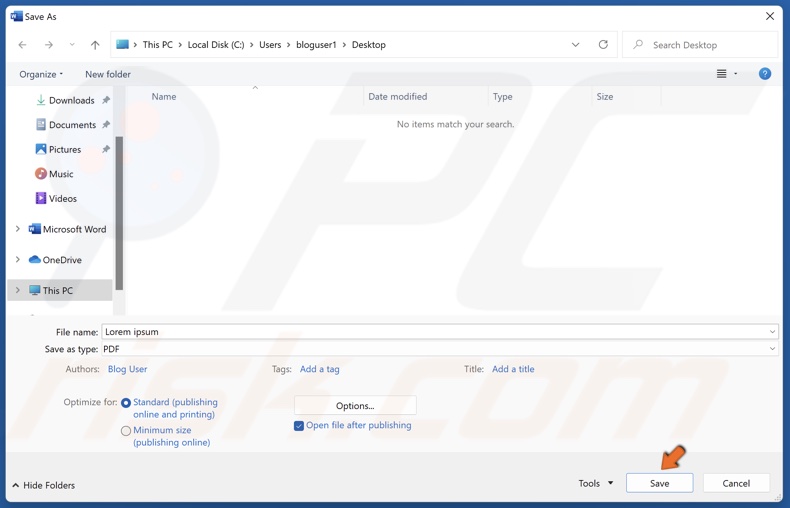Viewport: 790px width, 508px height.
Task: Open view options dropdown arrow
Action: point(736,74)
